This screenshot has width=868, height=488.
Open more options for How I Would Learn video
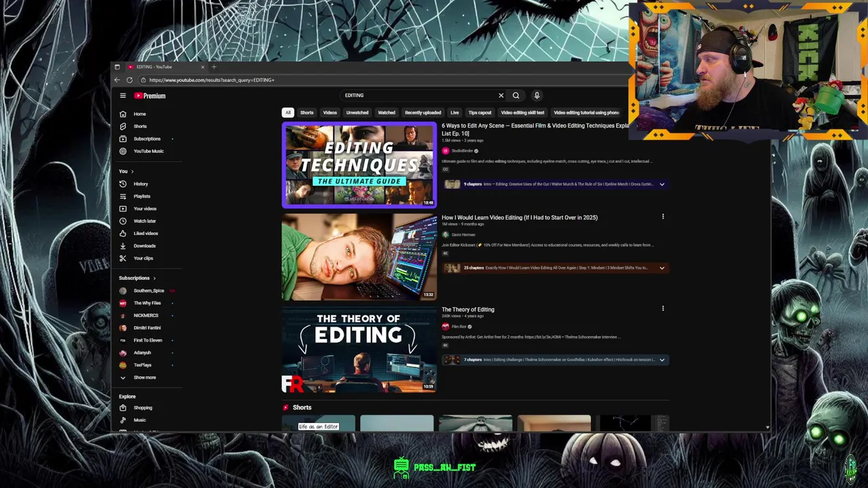coord(663,217)
